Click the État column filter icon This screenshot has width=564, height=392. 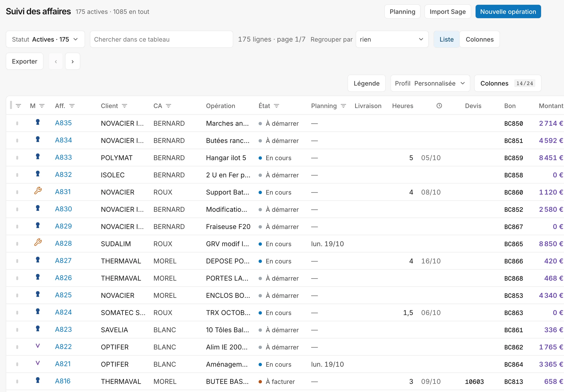click(x=277, y=106)
